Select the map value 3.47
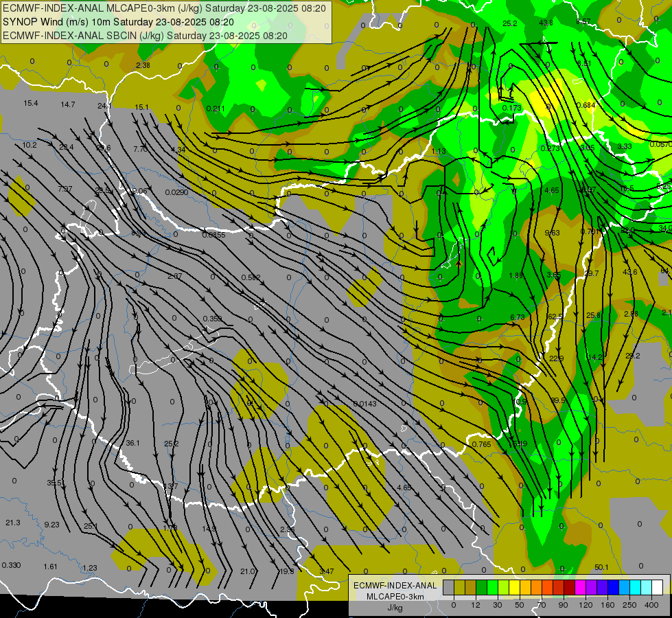The height and width of the screenshot is (618, 672). click(327, 572)
